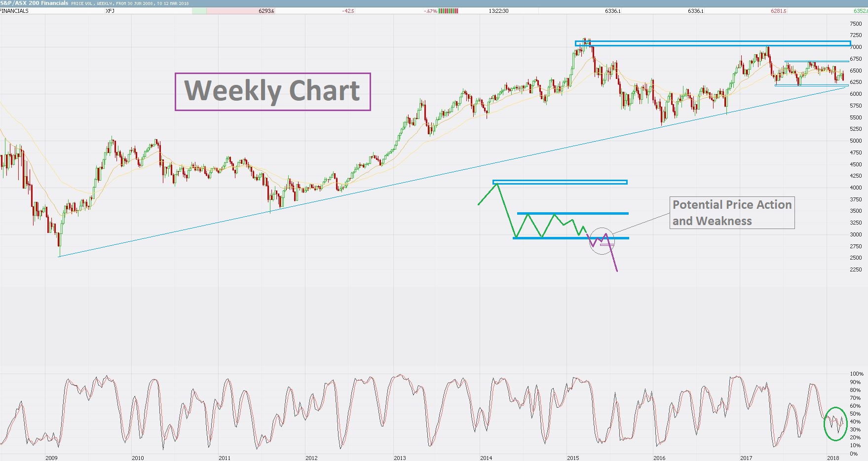Image resolution: width=868 pixels, height=461 pixels.
Task: Select the FINANCIALS name cell in quote row
Action: click(x=14, y=11)
